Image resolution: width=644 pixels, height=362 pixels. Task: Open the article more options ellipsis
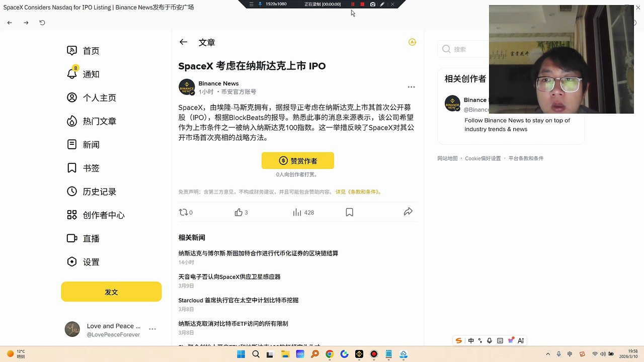click(x=411, y=87)
